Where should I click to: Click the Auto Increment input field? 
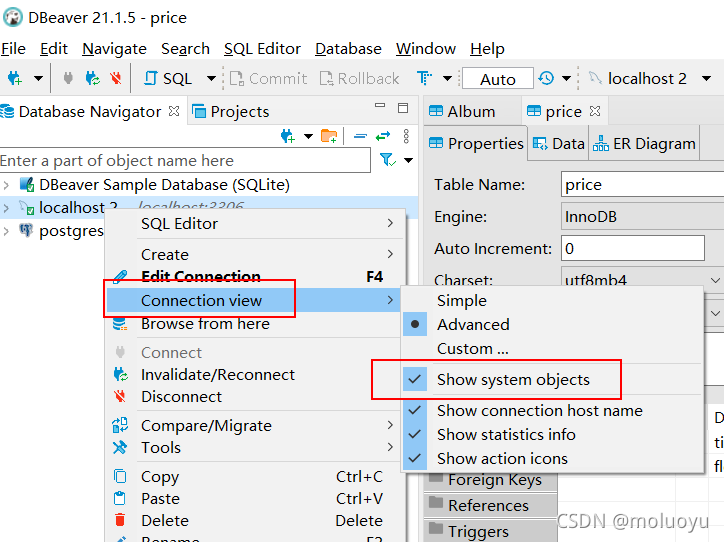(x=633, y=248)
